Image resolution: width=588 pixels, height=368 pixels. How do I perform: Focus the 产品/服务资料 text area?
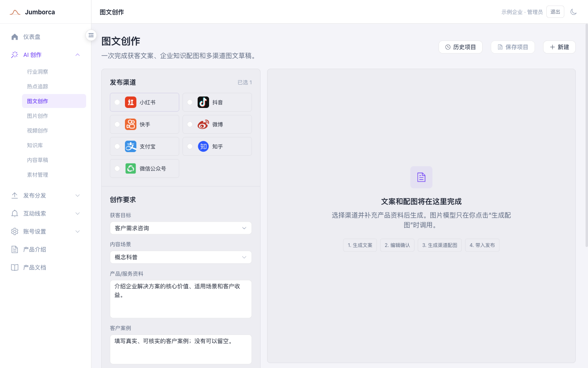[181, 299]
